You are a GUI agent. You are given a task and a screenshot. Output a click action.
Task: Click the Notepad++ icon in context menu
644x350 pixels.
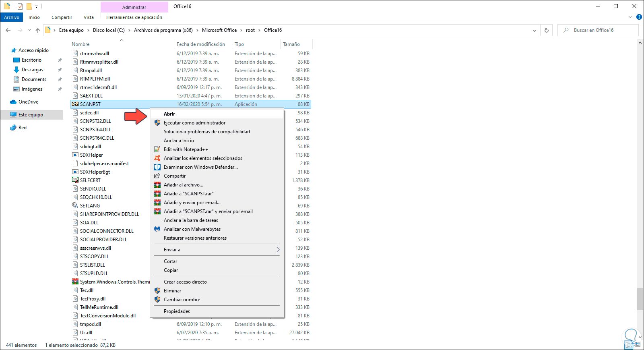pos(157,149)
